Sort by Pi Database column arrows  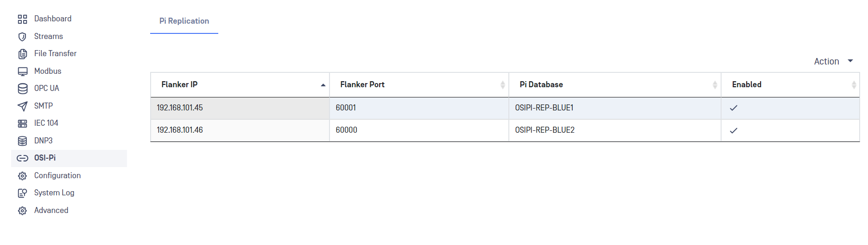point(715,84)
